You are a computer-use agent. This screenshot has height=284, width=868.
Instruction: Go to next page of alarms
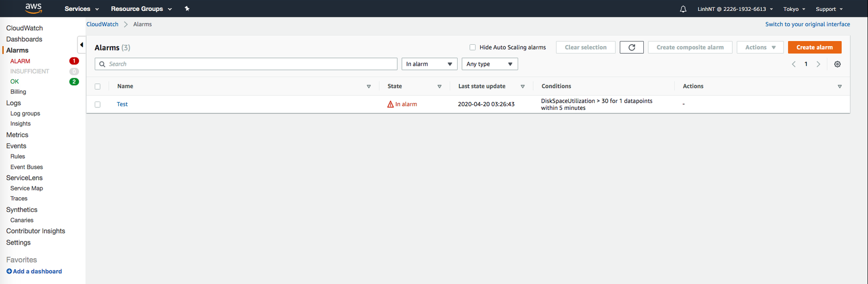point(818,64)
